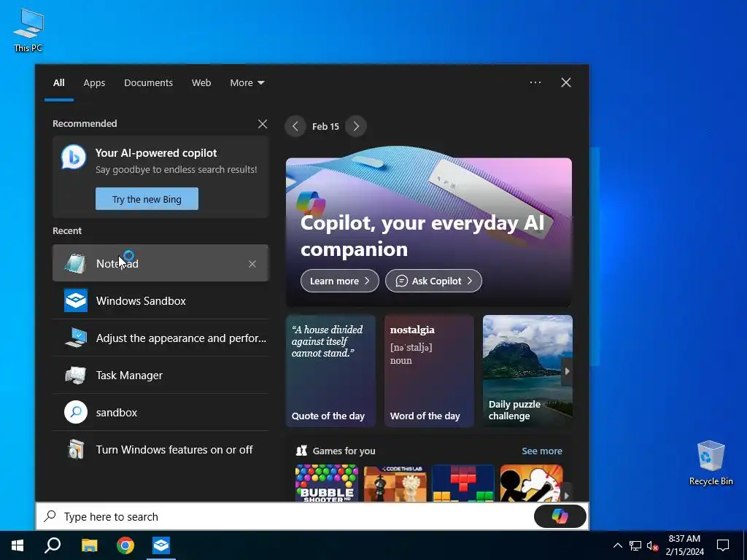The width and height of the screenshot is (747, 560).
Task: Expand the More dropdown
Action: (247, 82)
